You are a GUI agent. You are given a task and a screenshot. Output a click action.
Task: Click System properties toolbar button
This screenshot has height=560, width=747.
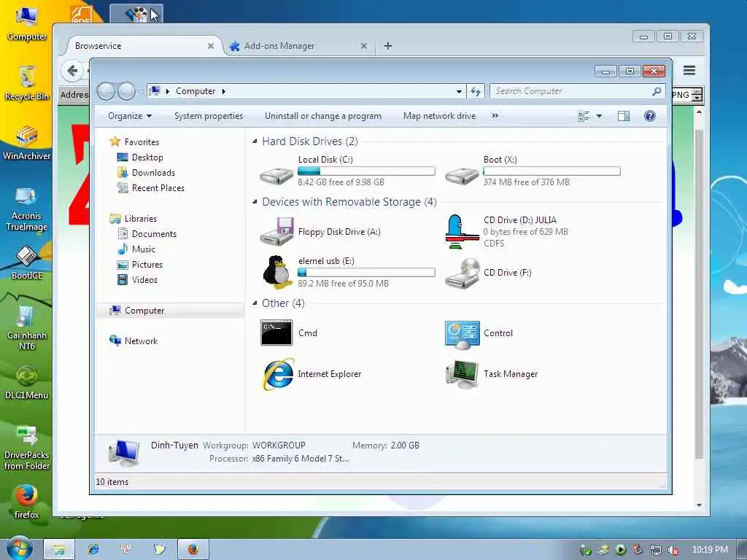[209, 116]
